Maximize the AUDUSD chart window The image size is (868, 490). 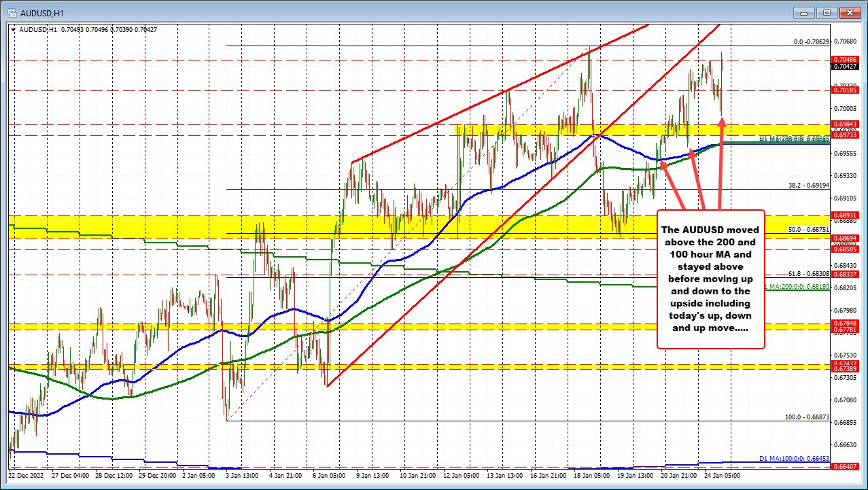(827, 12)
